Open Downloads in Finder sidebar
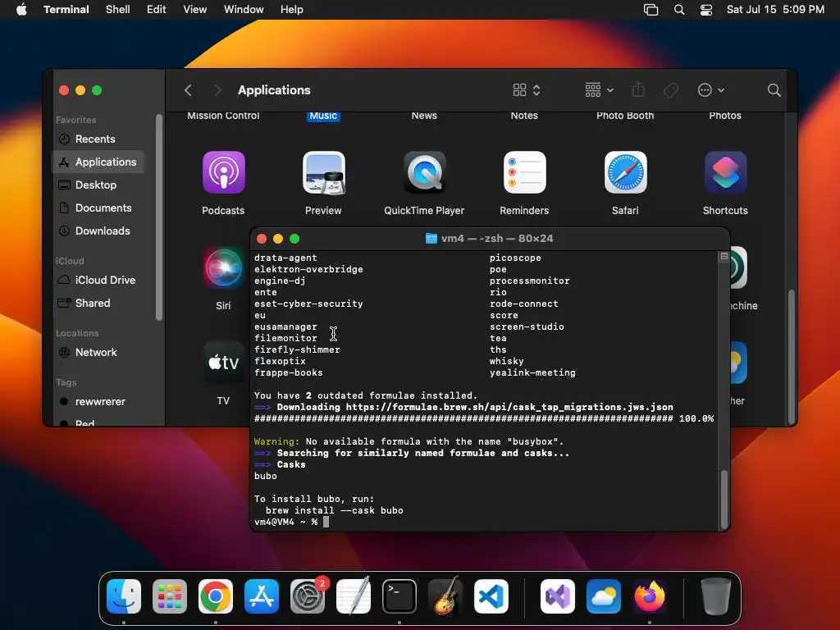 [98, 231]
